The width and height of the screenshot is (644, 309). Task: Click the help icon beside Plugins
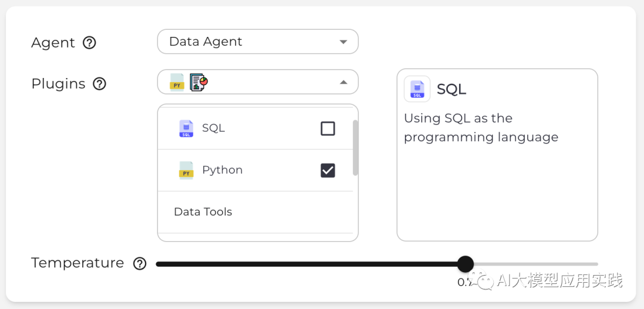100,84
